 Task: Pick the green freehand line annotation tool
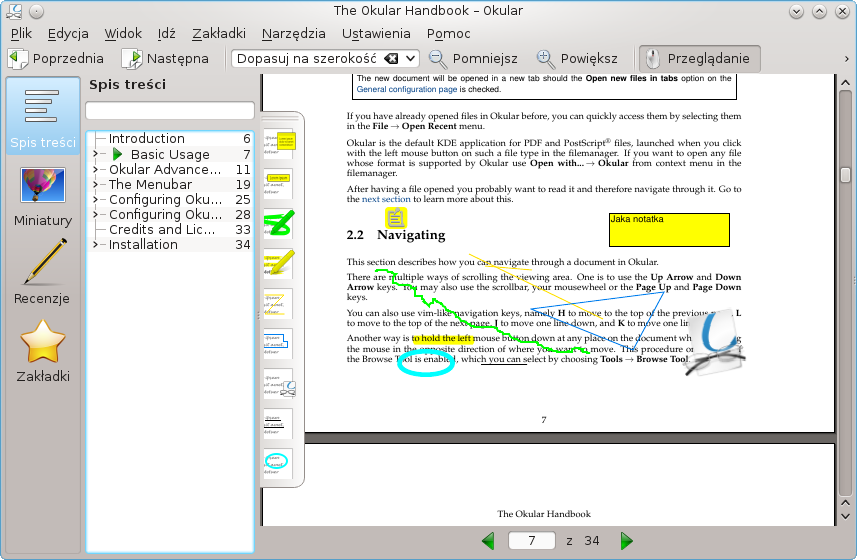[x=278, y=221]
